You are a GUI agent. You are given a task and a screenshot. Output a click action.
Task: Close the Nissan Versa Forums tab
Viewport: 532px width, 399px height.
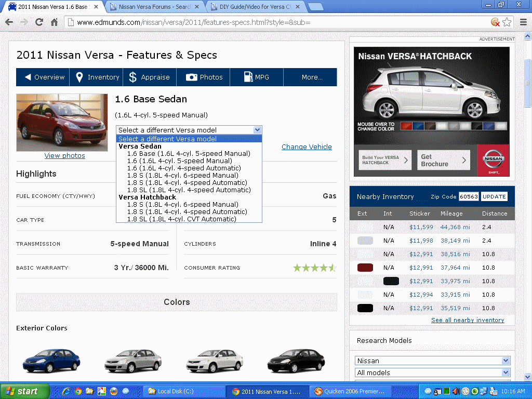pyautogui.click(x=196, y=6)
